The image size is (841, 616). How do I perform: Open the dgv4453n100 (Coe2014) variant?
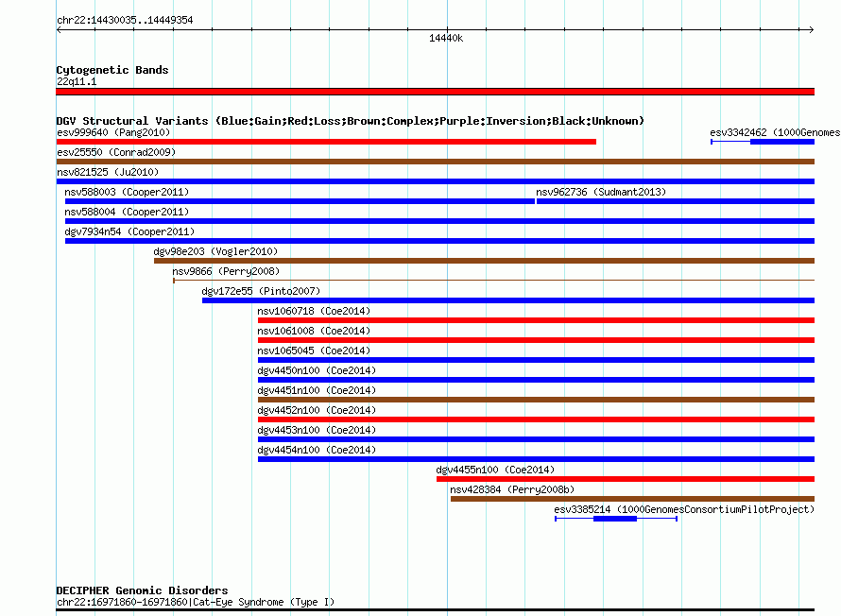click(317, 430)
